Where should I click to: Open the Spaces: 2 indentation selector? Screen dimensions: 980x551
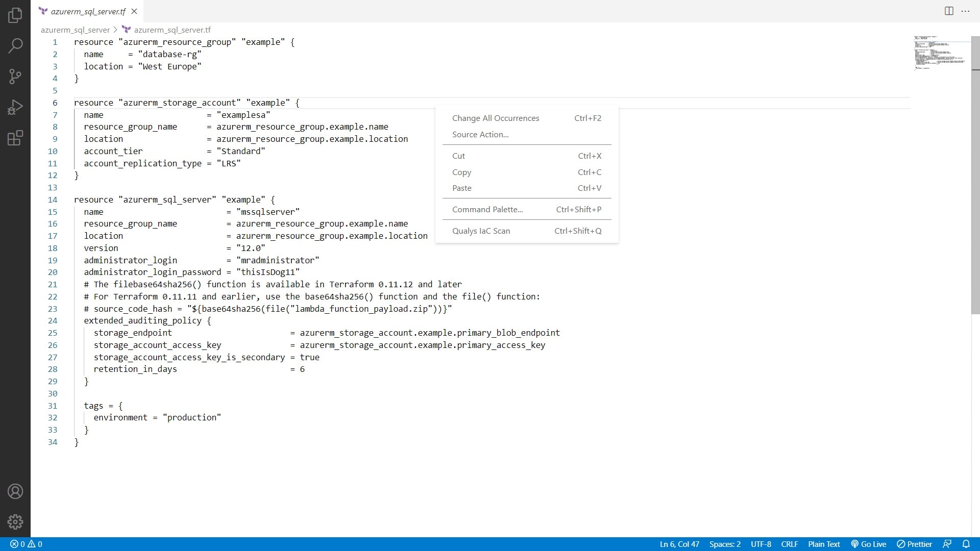(724, 544)
